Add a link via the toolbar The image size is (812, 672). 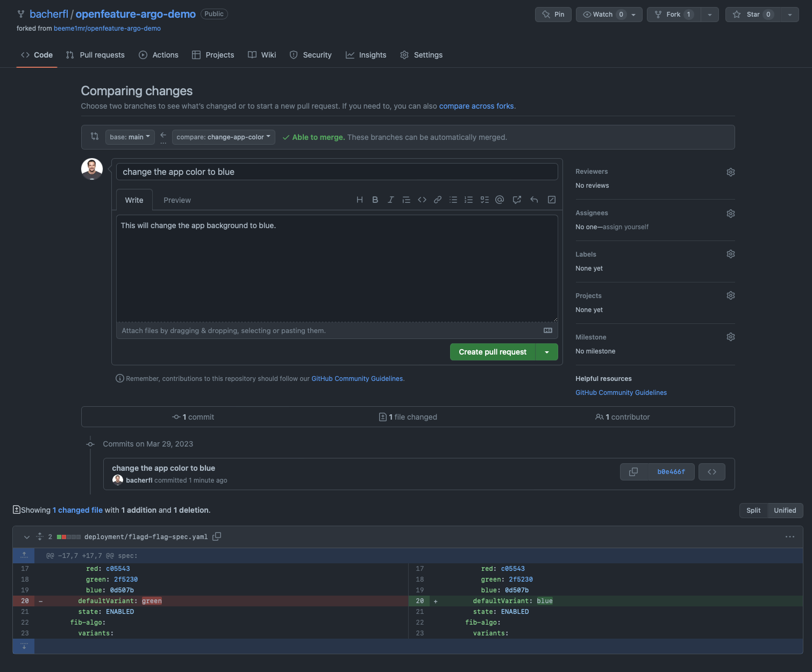tap(438, 200)
